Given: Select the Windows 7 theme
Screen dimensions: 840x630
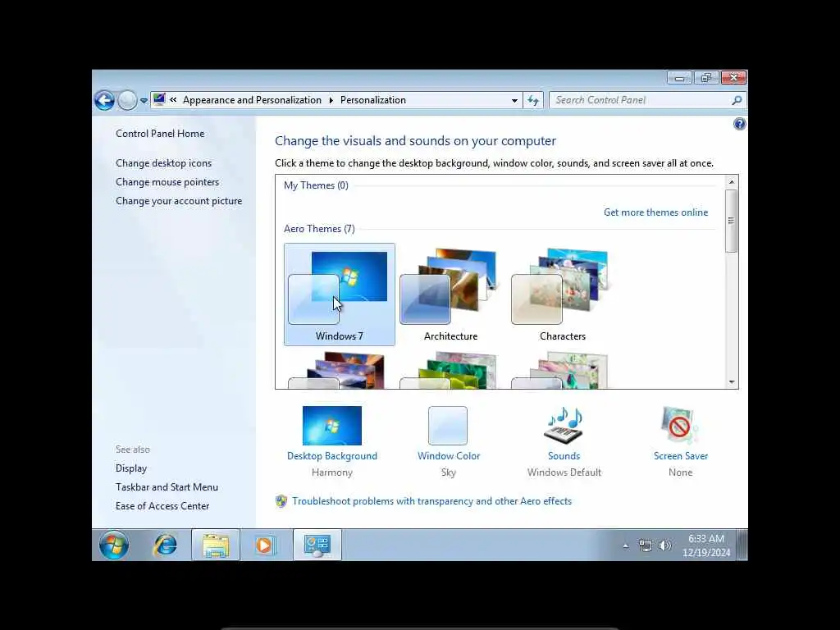Looking at the screenshot, I should (x=339, y=294).
